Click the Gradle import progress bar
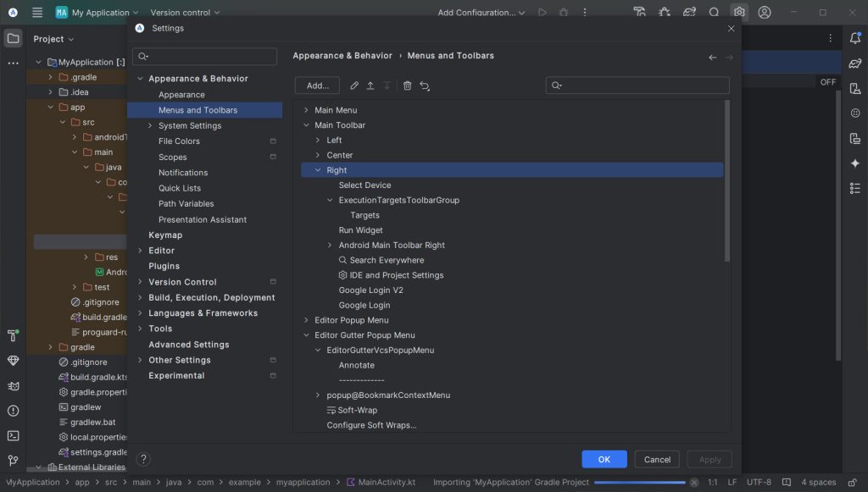The height and width of the screenshot is (492, 868). click(639, 483)
